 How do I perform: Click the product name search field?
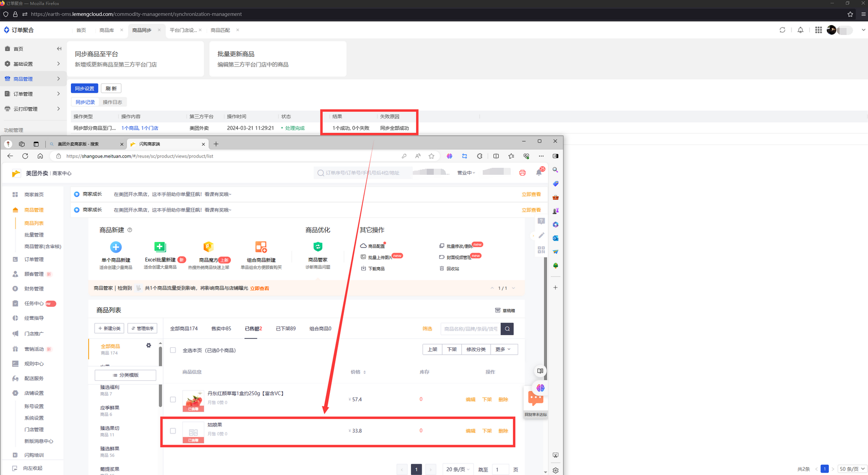[471, 329]
